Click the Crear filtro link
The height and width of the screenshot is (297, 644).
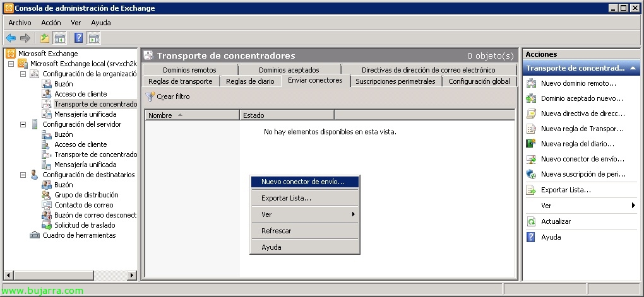coord(174,97)
